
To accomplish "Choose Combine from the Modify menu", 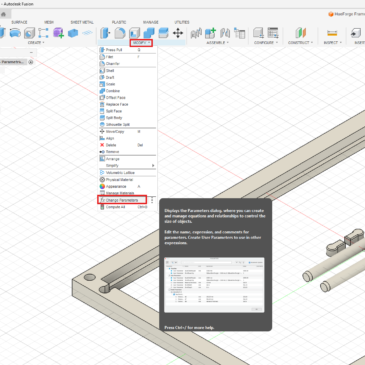I will tap(127, 91).
